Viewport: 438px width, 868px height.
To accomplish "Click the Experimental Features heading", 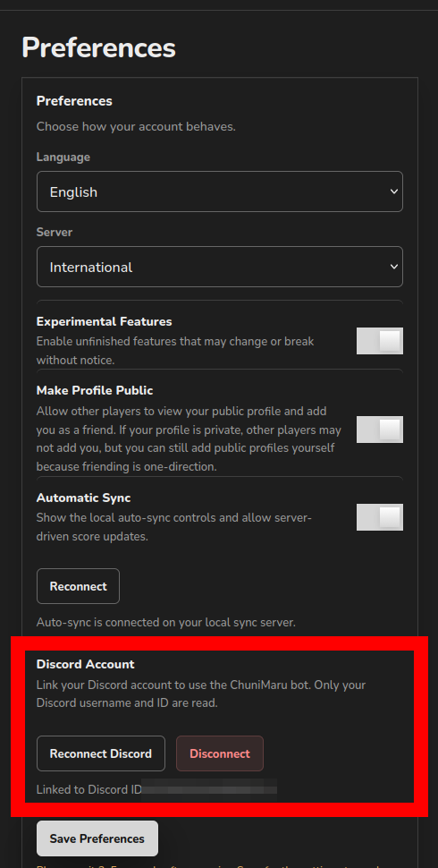I will pos(104,321).
